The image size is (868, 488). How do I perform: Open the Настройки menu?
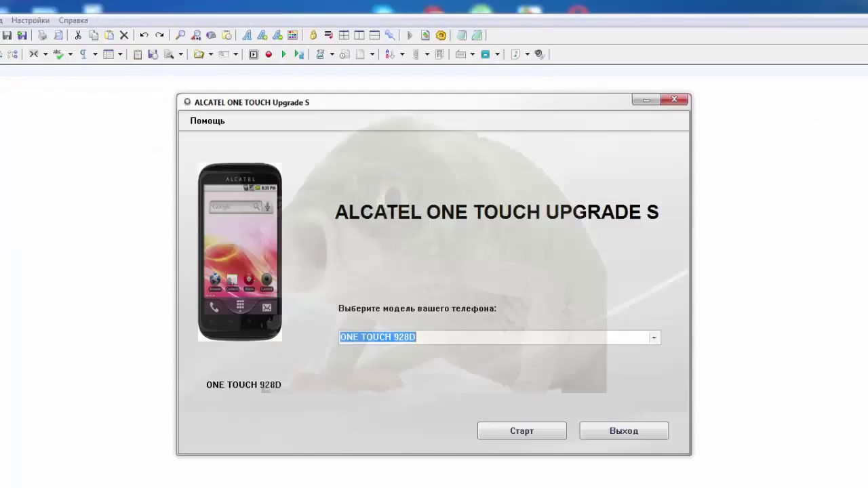[x=31, y=20]
